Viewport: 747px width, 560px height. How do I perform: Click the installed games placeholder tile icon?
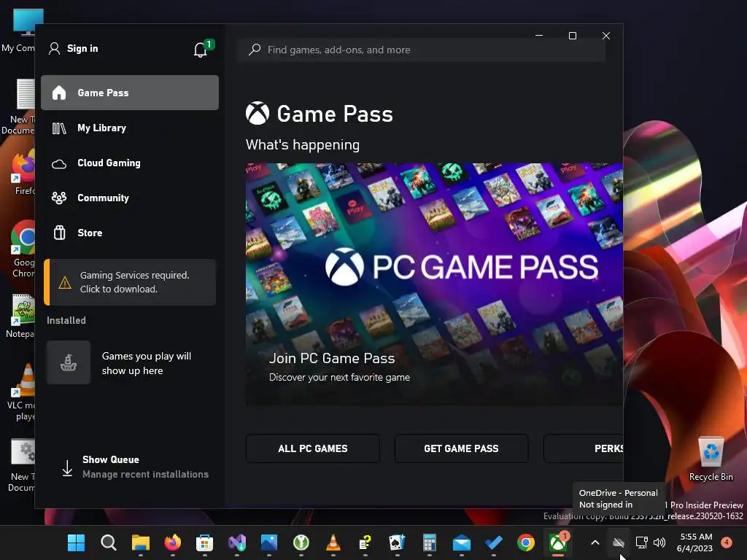tap(69, 363)
